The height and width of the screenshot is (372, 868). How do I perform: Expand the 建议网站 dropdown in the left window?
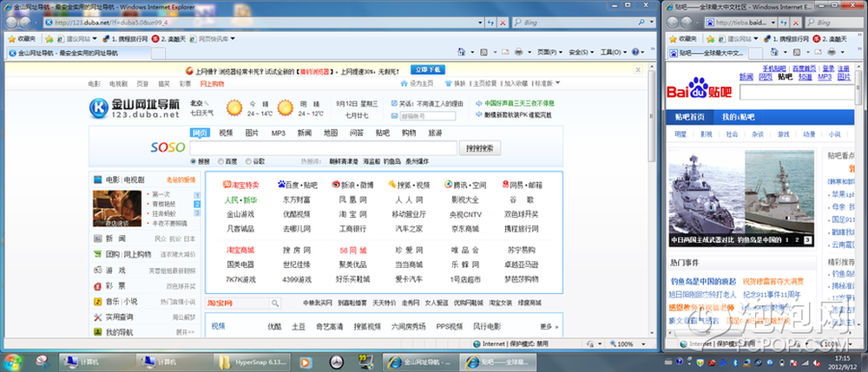click(94, 39)
